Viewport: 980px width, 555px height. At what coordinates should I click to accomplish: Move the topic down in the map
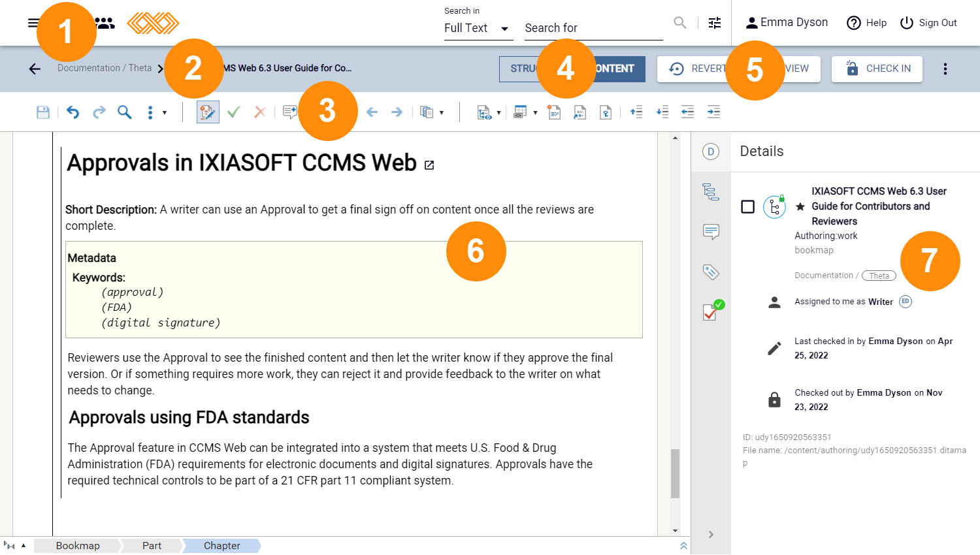[x=662, y=112]
